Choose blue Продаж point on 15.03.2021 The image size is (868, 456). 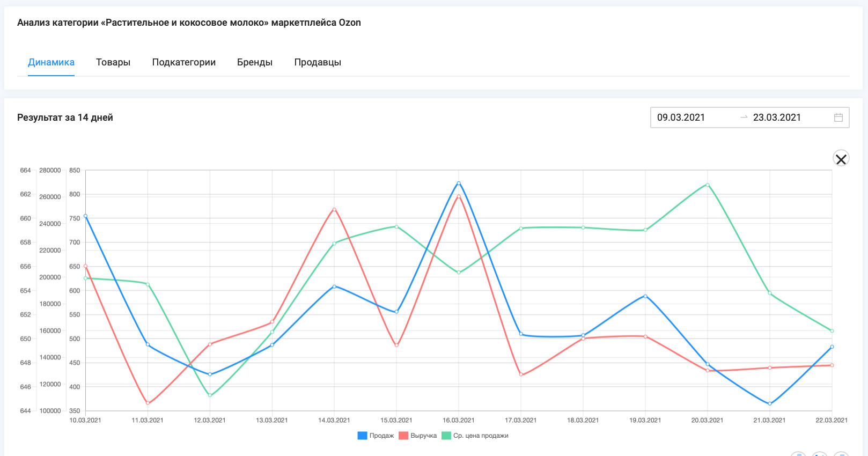point(396,312)
